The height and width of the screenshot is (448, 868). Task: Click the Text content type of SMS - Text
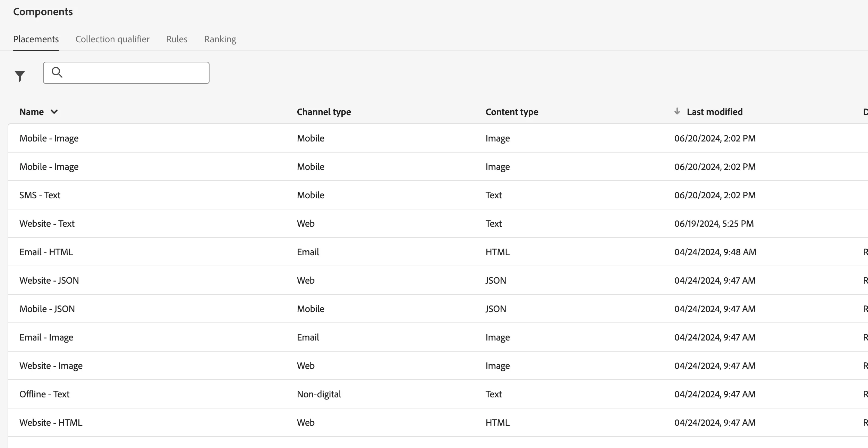pyautogui.click(x=494, y=195)
